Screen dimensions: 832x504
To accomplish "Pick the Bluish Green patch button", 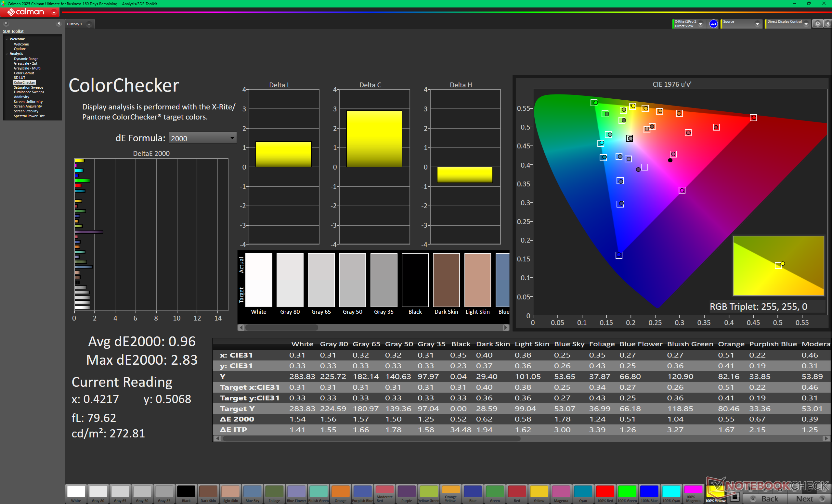I will [318, 494].
